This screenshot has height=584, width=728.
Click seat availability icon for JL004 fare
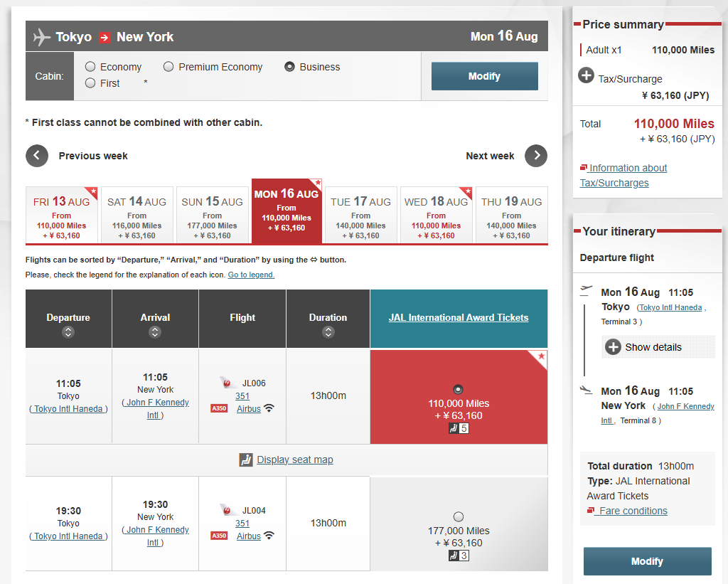coord(459,556)
